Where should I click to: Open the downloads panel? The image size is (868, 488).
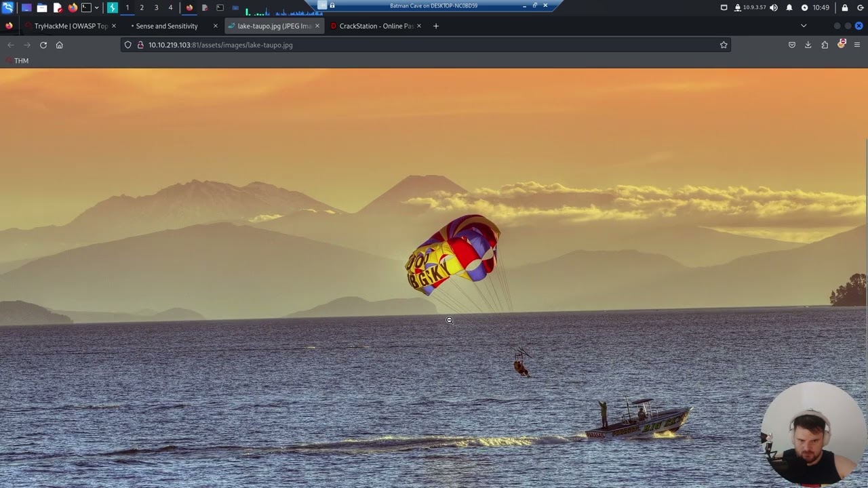point(808,45)
